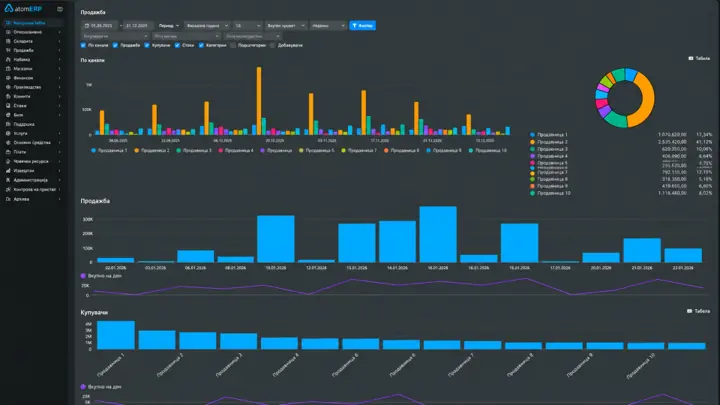This screenshot has height=405, width=720.
Task: Click the Складишта sidebar icon
Action: click(8, 41)
